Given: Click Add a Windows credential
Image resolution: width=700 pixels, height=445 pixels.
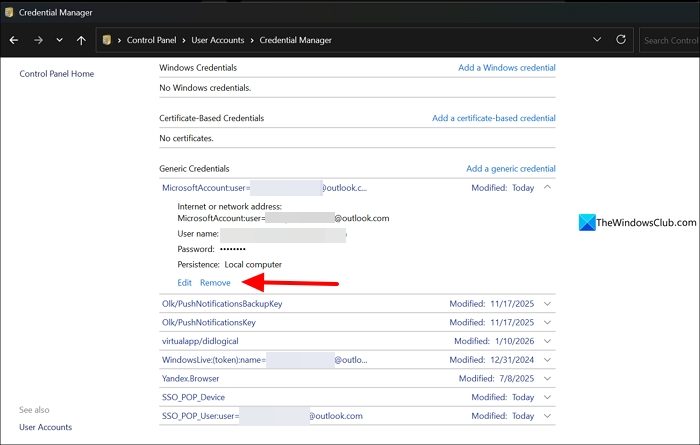Looking at the screenshot, I should tap(507, 67).
